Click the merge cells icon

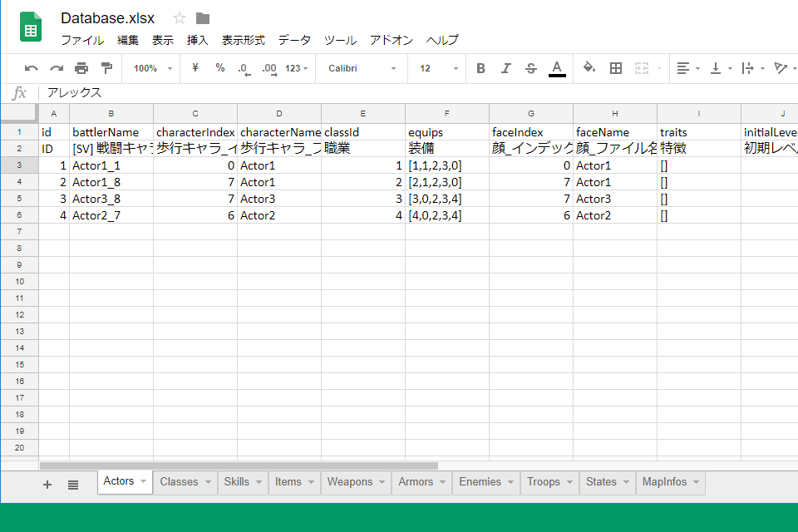[642, 68]
